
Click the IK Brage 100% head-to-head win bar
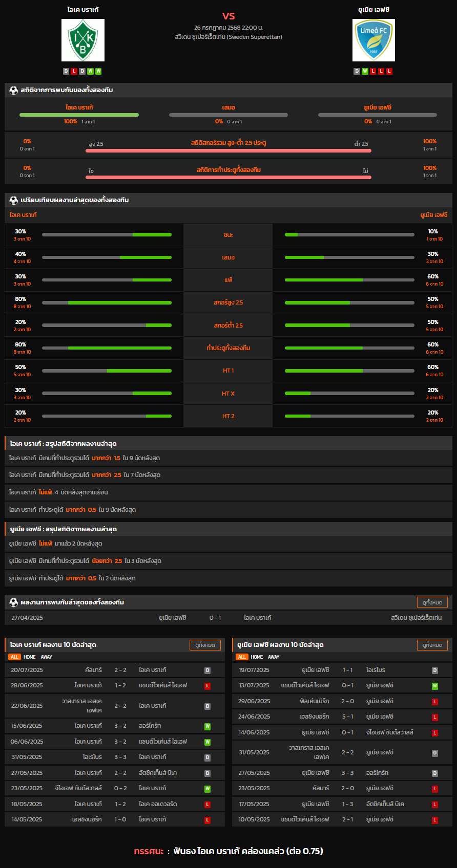[x=79, y=115]
